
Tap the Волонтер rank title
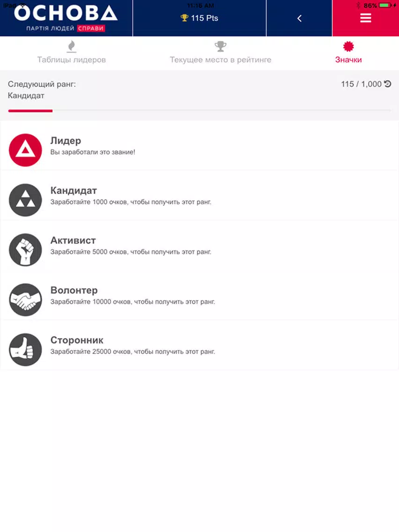point(74,290)
